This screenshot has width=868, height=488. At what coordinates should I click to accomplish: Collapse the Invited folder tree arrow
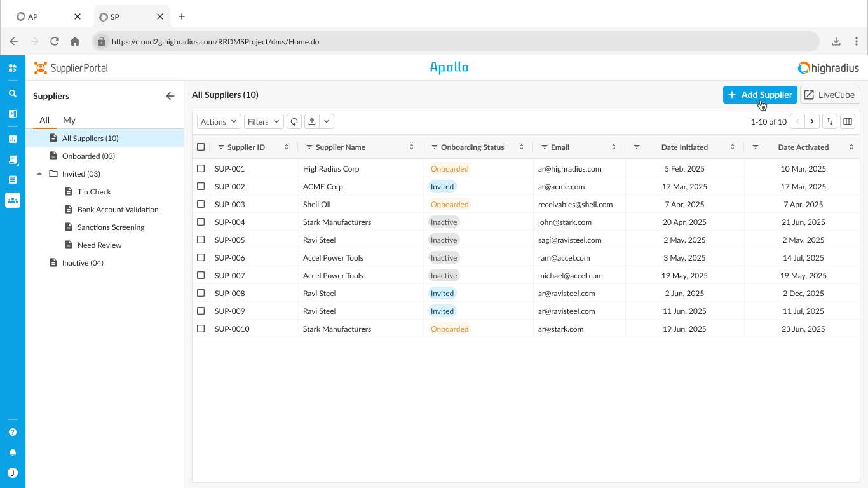point(40,173)
